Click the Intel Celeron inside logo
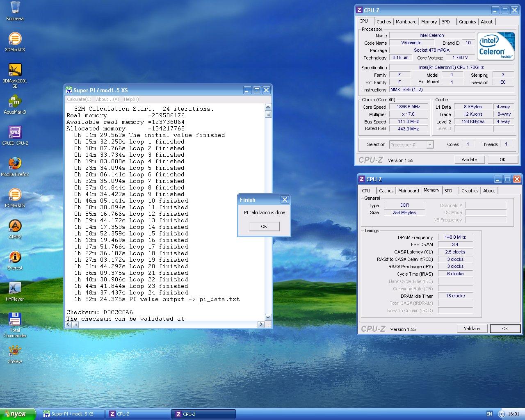Viewport: 525px width, 420px height. (x=496, y=46)
